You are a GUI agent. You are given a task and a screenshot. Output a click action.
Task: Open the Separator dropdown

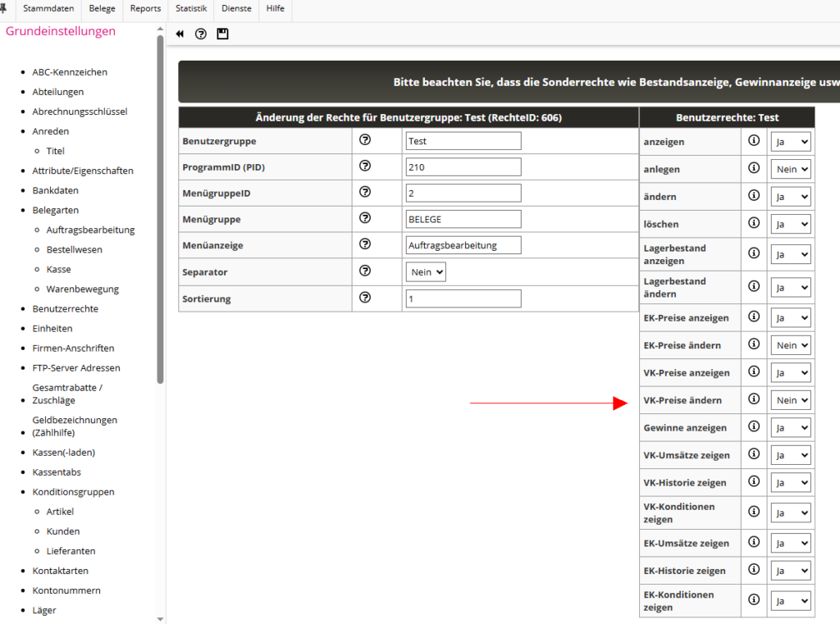pos(426,272)
